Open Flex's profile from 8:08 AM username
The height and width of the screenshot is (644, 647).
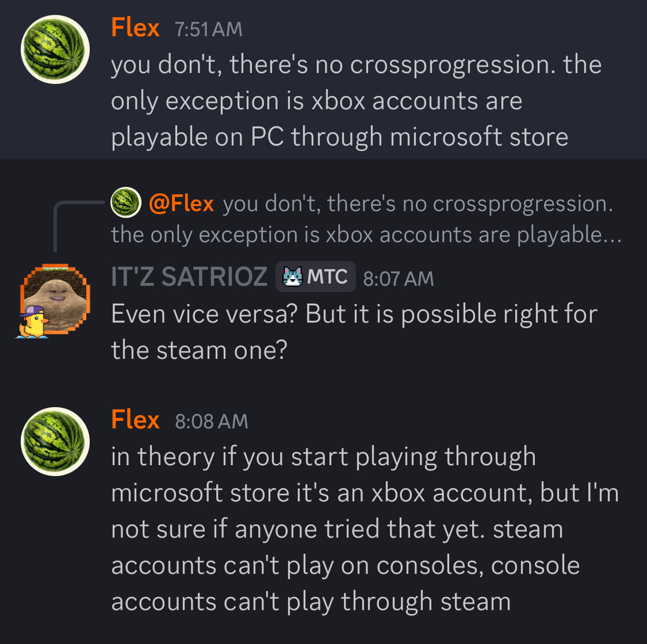tap(135, 420)
